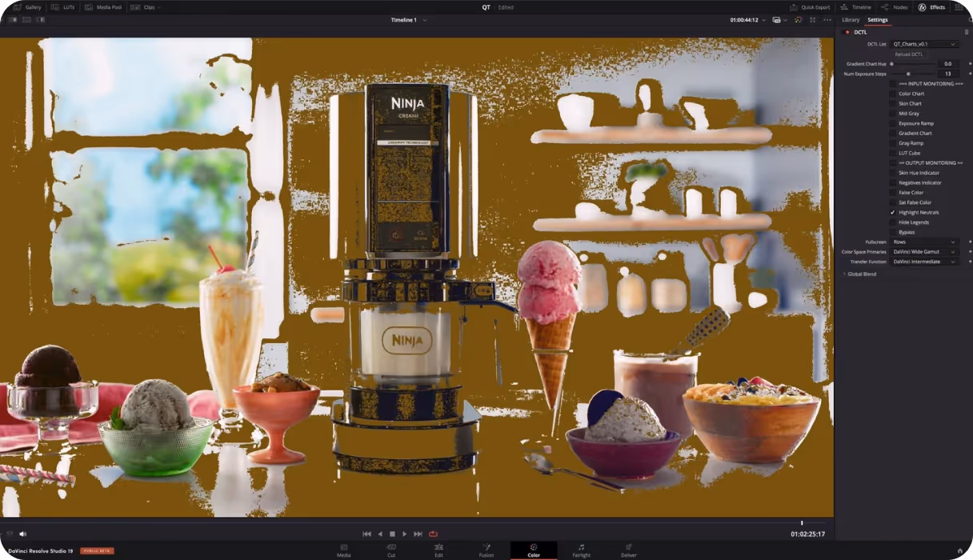Image resolution: width=973 pixels, height=560 pixels.
Task: Enable the False Color checkbox
Action: point(893,192)
